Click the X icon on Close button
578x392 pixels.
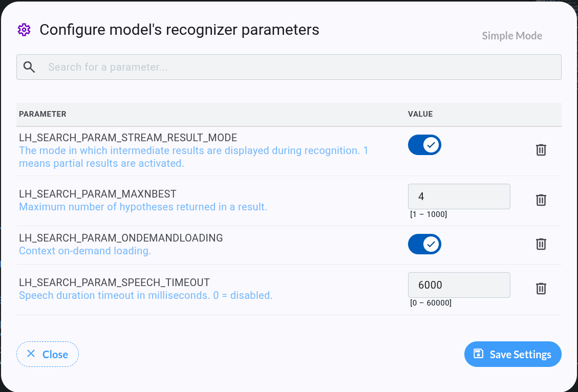(x=31, y=354)
